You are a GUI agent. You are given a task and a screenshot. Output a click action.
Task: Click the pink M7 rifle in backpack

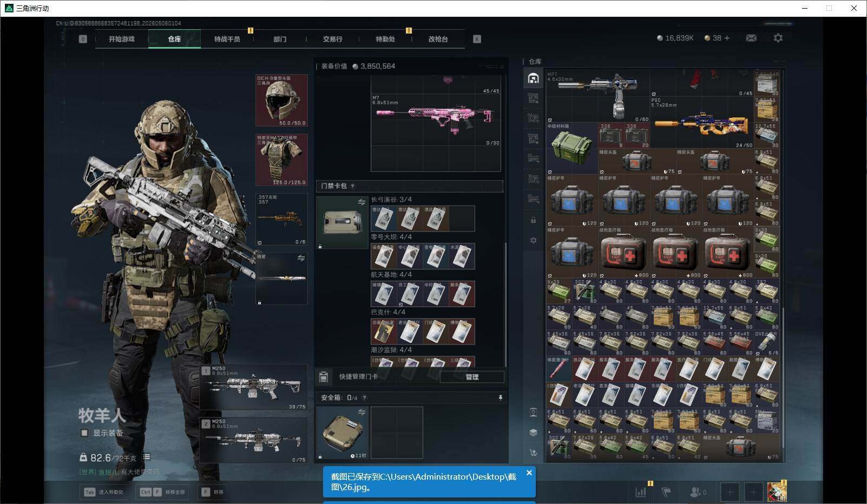pyautogui.click(x=436, y=120)
